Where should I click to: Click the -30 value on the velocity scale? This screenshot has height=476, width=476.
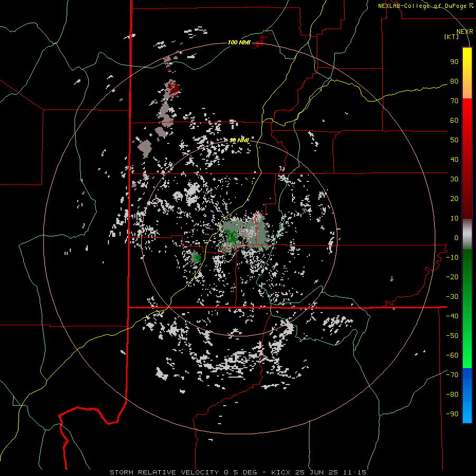[452, 297]
